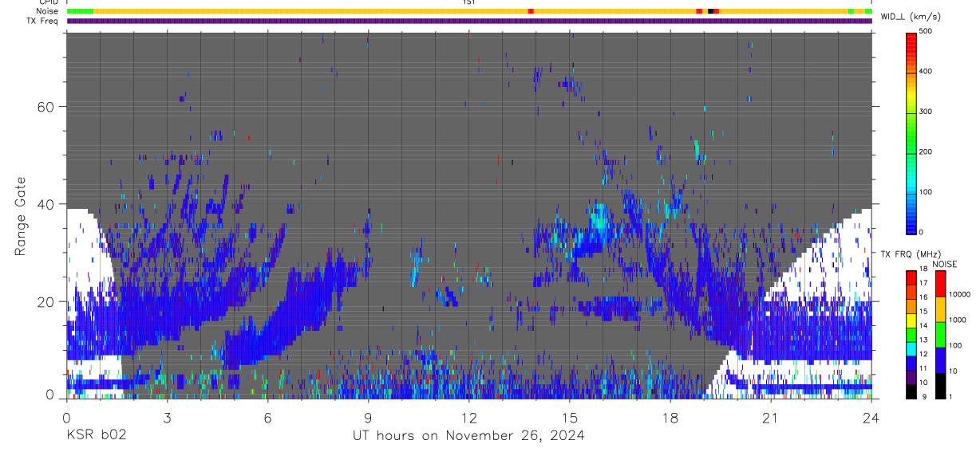Pick the green segment of NOISE legend
Screen dimensions: 980x452
[x=939, y=335]
